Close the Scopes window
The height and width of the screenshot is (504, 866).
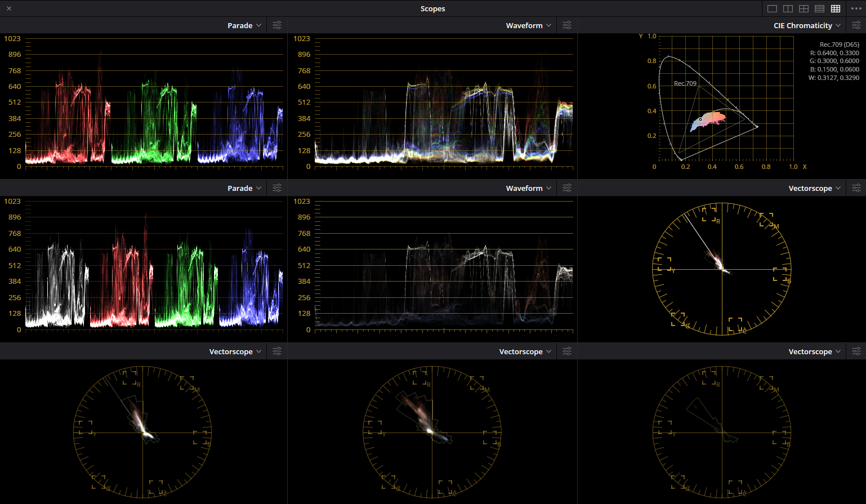(x=9, y=8)
